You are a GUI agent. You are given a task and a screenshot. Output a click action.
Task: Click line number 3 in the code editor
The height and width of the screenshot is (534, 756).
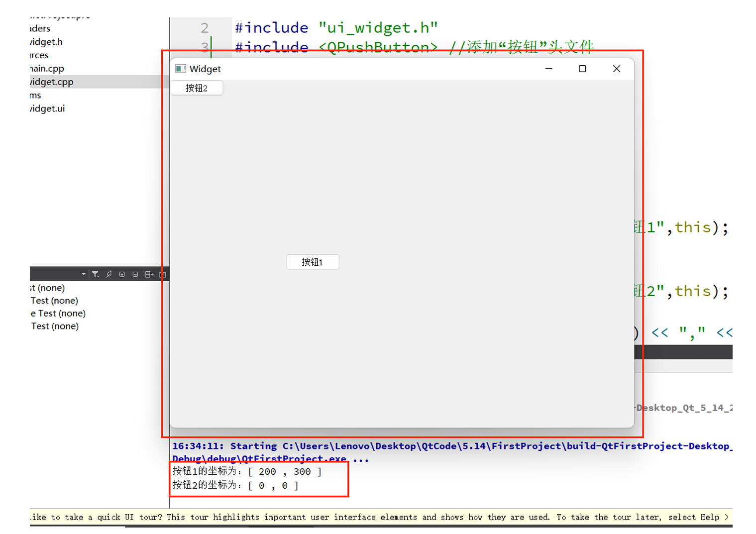point(205,47)
